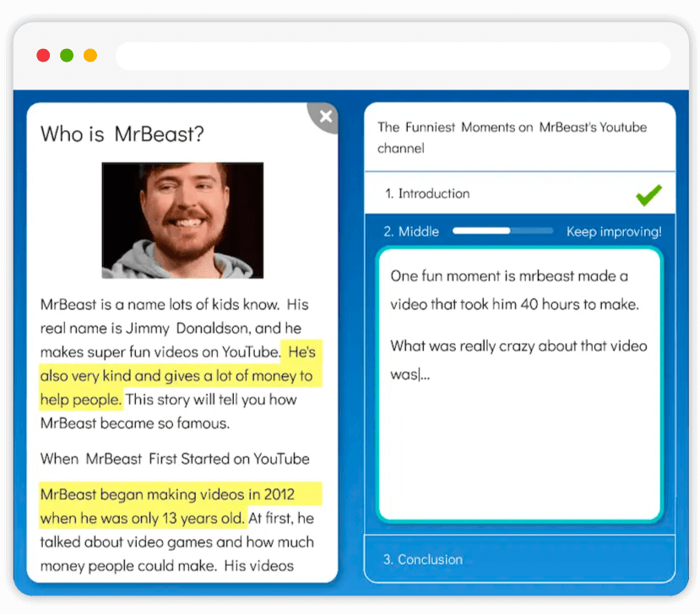This screenshot has width=700, height=614.
Task: Select the highlighted sentence about giving money
Action: click(176, 375)
